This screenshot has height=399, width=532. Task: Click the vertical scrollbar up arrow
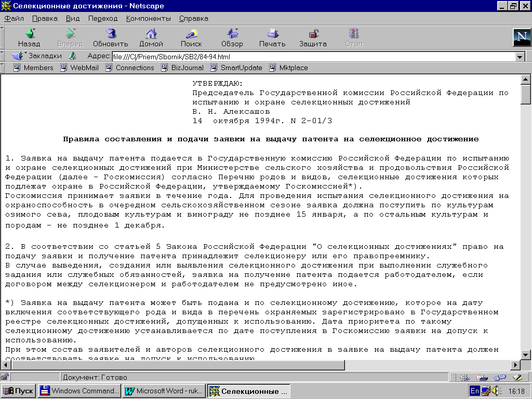(526, 79)
